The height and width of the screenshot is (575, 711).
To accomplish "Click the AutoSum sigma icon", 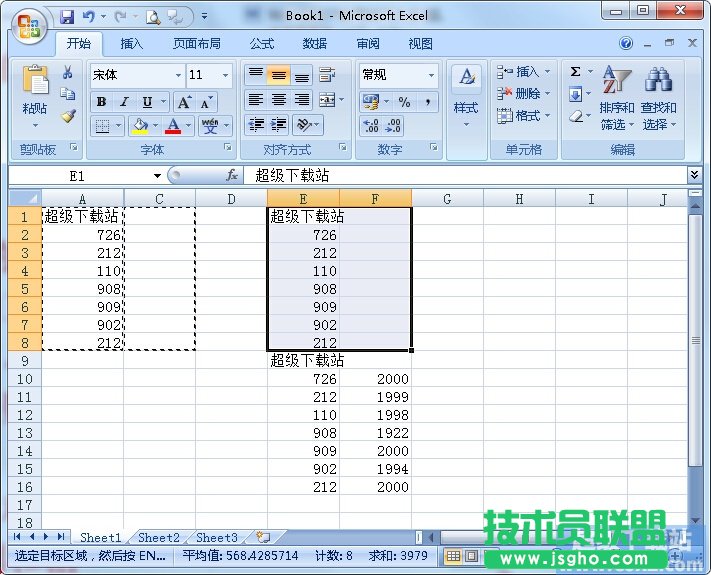I will coord(575,72).
